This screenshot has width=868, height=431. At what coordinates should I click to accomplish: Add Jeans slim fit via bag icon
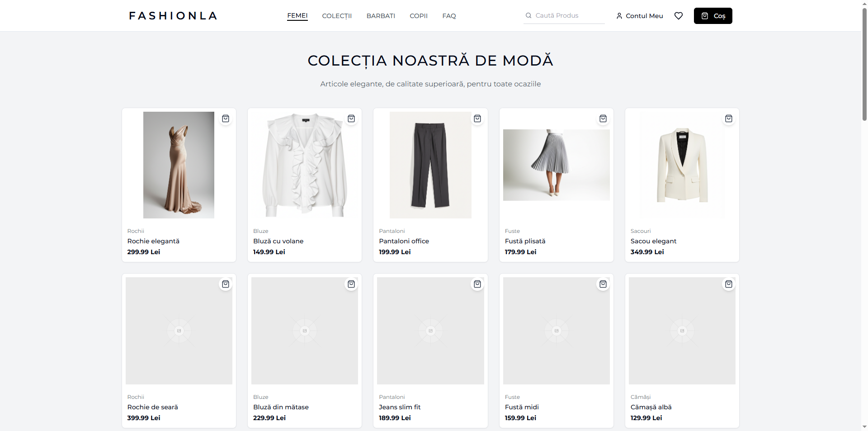click(x=477, y=284)
